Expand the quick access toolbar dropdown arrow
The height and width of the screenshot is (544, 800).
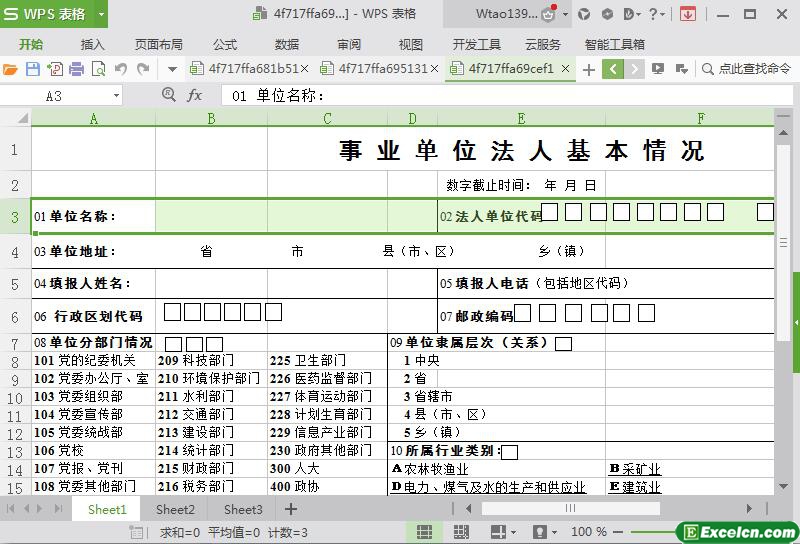pyautogui.click(x=172, y=69)
